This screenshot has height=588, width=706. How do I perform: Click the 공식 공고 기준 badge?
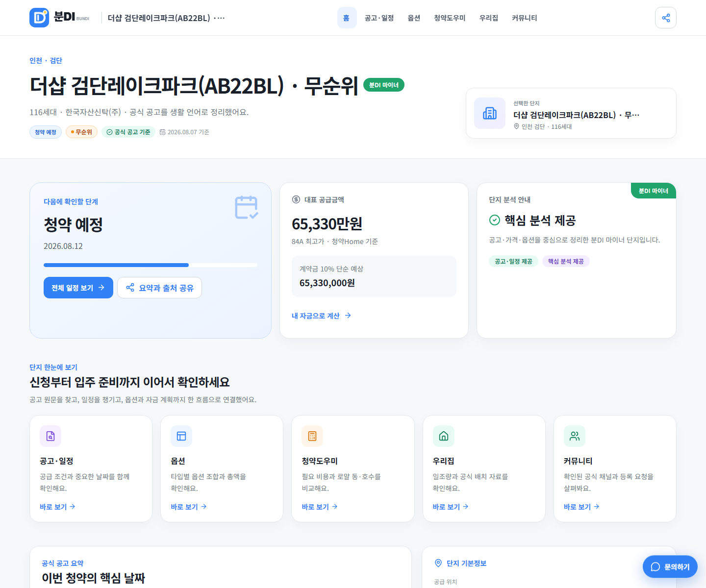pyautogui.click(x=128, y=132)
